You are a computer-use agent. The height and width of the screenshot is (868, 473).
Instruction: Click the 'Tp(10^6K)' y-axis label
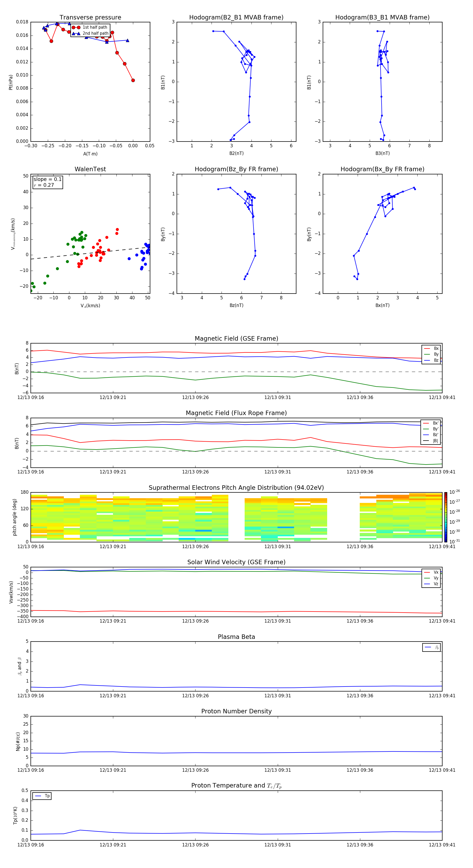click(x=15, y=815)
